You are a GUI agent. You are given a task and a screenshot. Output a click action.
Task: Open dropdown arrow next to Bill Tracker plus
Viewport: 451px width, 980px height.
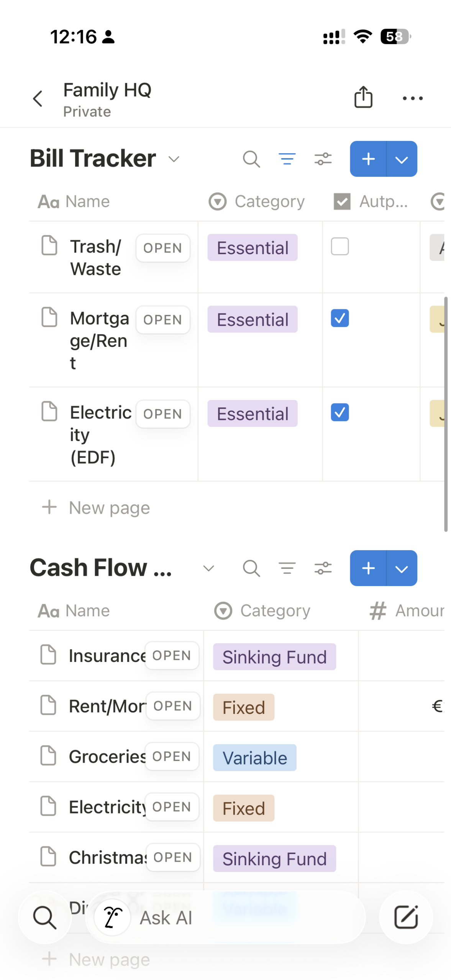point(401,159)
